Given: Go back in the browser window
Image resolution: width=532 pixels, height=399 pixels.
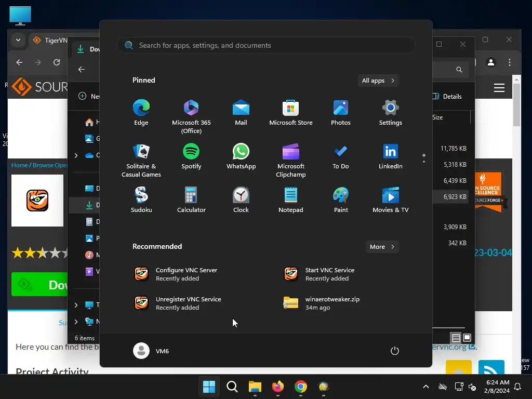Looking at the screenshot, I should pyautogui.click(x=19, y=62).
